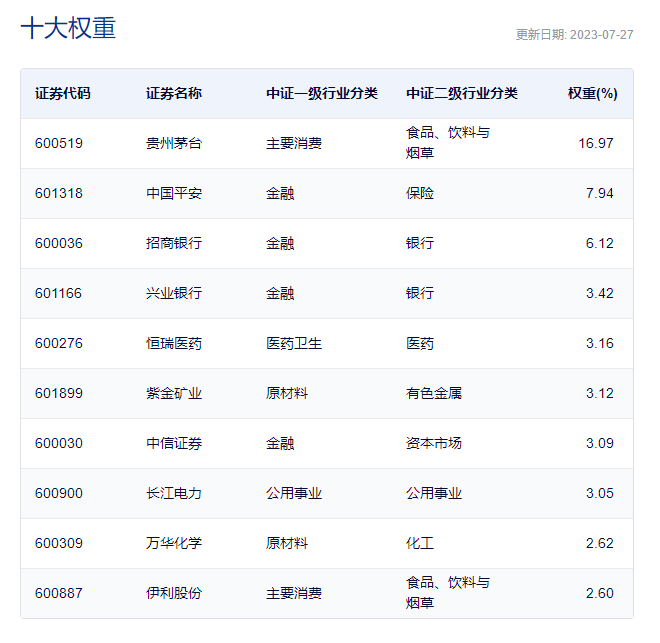This screenshot has height=643, width=660.
Task: Click the 证券代码 column header
Action: point(63,93)
